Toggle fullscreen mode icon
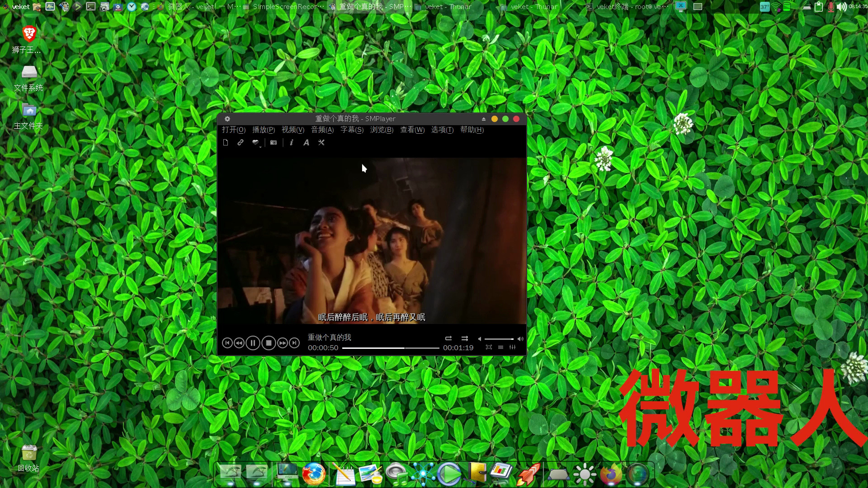868x488 pixels. coord(489,347)
